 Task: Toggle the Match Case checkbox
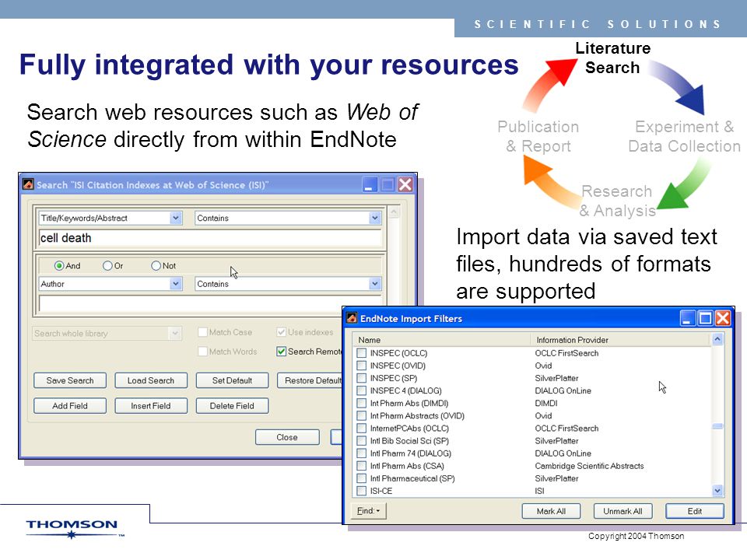[x=202, y=332]
